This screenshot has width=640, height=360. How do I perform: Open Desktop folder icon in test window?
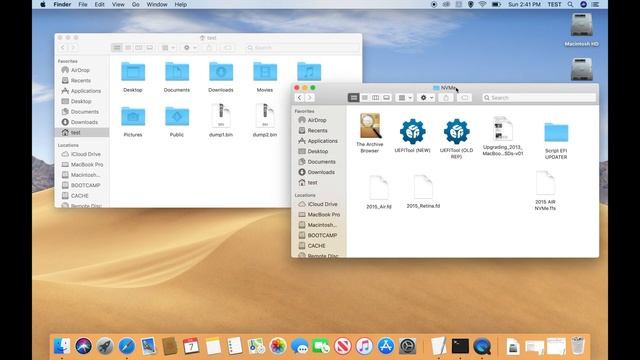point(133,72)
